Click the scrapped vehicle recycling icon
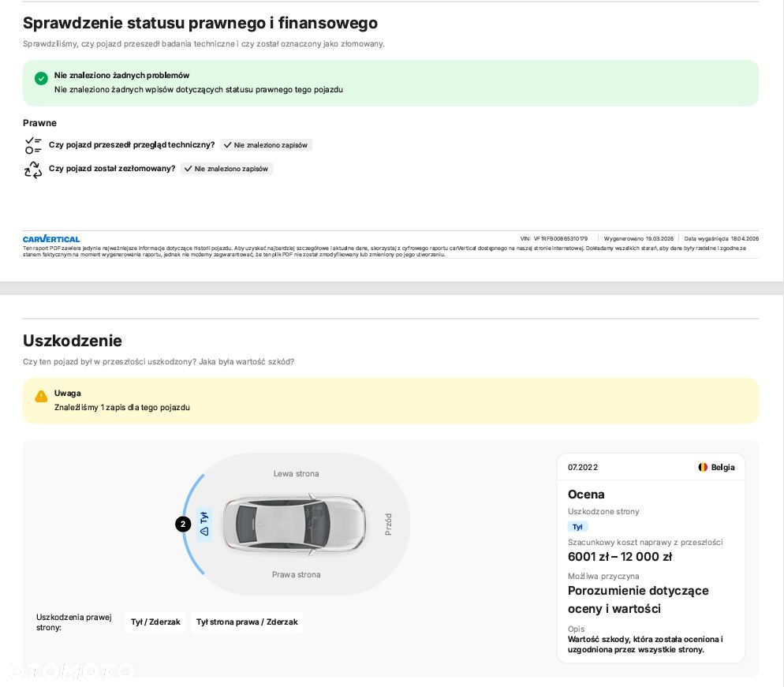This screenshot has width=784, height=687. [x=33, y=170]
